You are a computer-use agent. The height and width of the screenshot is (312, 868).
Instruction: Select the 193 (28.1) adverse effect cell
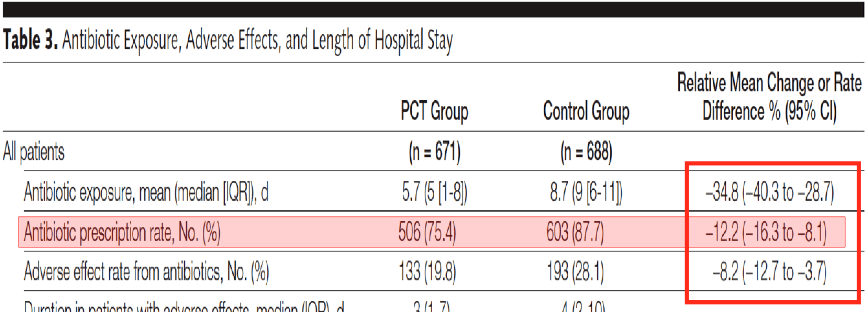(575, 272)
